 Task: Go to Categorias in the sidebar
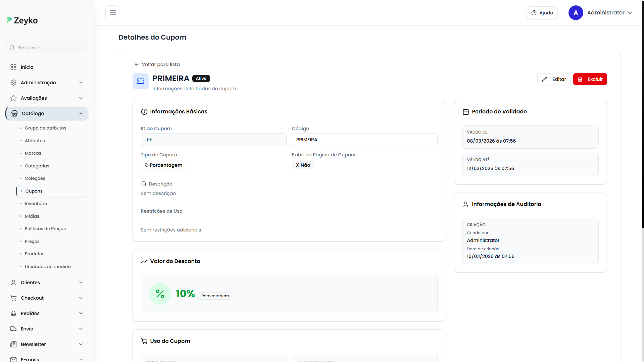37,166
